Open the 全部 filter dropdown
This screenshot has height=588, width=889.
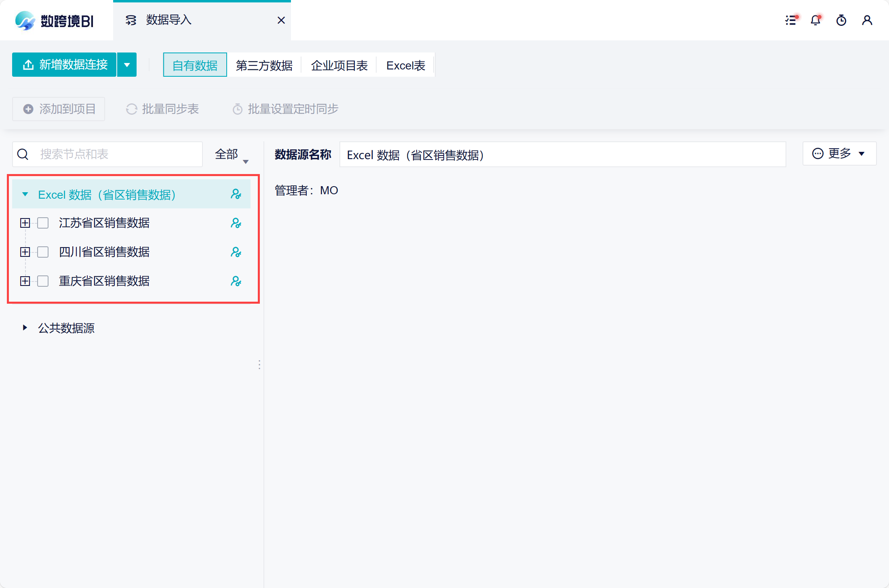click(x=231, y=155)
